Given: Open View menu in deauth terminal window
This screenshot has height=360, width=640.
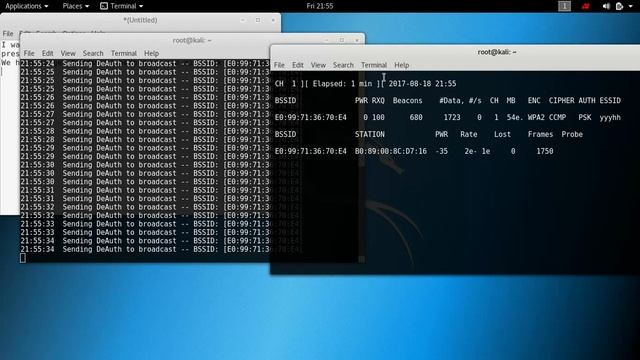Looking at the screenshot, I should 68,53.
